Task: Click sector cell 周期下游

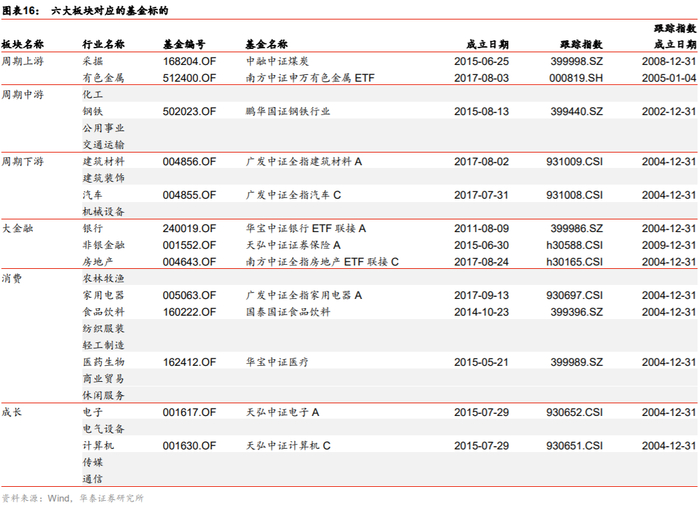Action: pos(22,162)
